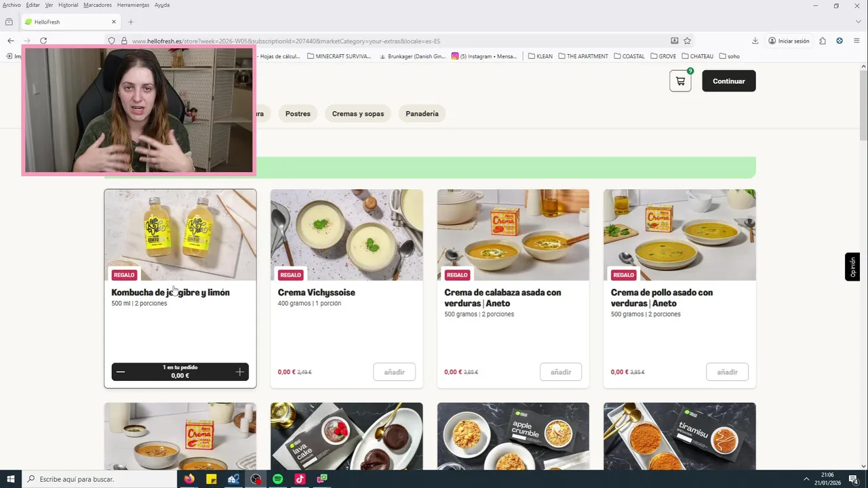Open the lava cake product image
868x488 pixels.
(x=347, y=436)
